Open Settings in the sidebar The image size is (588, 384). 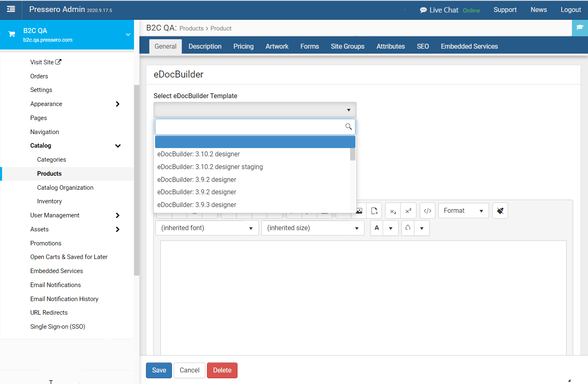41,90
